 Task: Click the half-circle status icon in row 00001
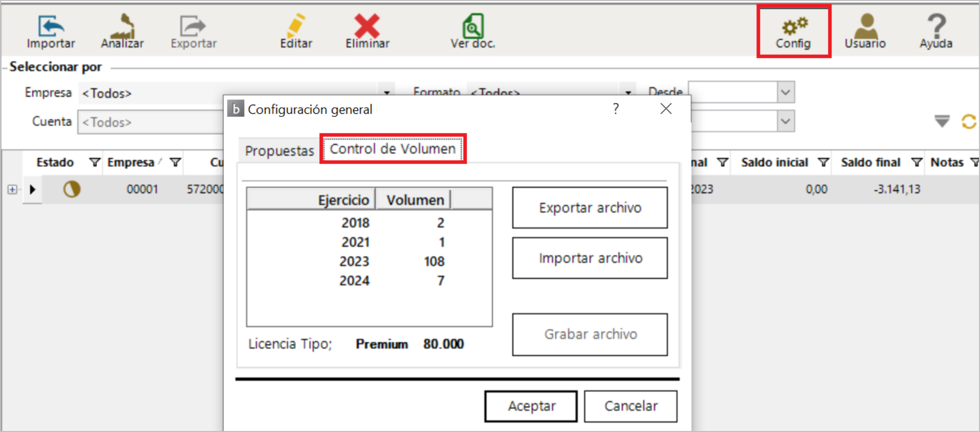72,189
